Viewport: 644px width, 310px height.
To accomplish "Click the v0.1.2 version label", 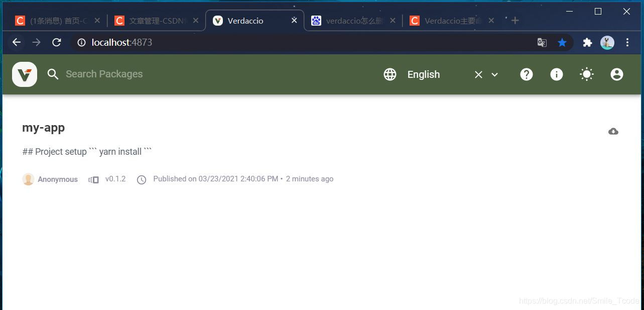I will 115,179.
